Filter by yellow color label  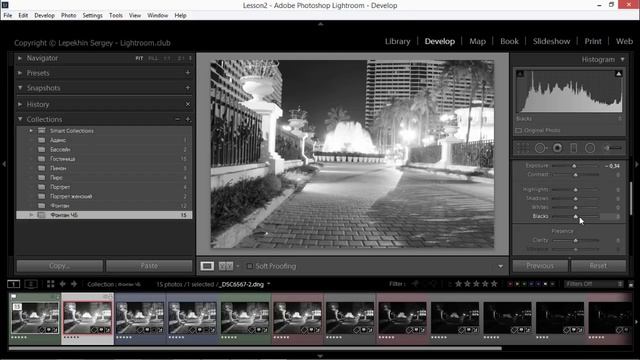(x=517, y=284)
